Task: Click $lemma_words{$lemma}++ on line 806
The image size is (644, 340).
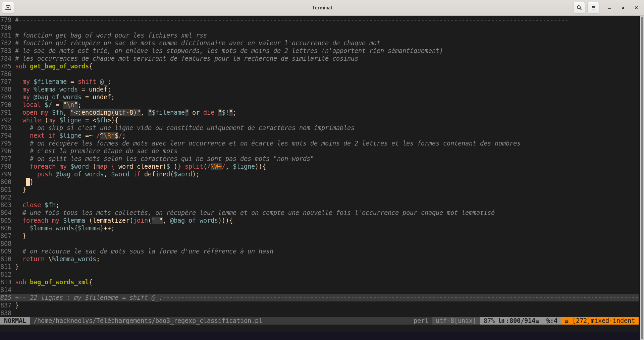Action: coord(72,228)
